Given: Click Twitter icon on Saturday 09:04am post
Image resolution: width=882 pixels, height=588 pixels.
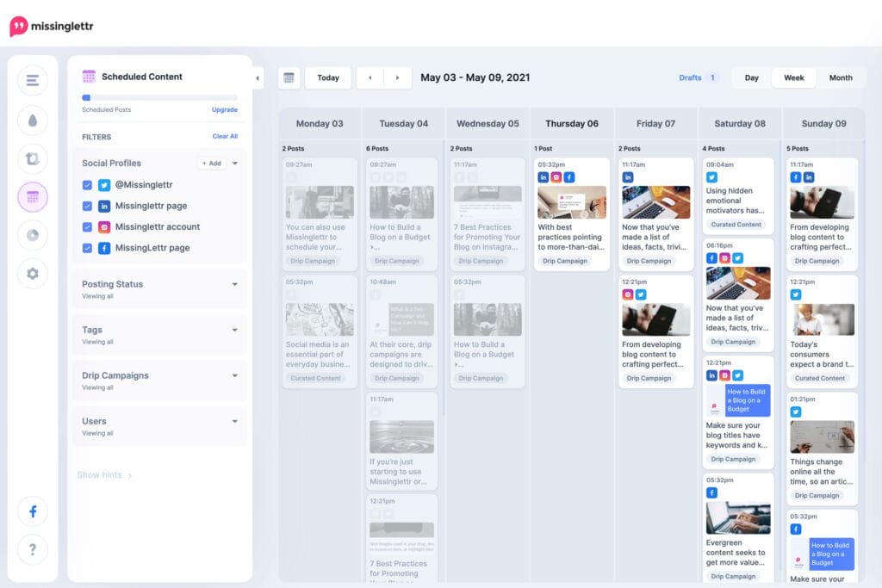Looking at the screenshot, I should pyautogui.click(x=711, y=177).
